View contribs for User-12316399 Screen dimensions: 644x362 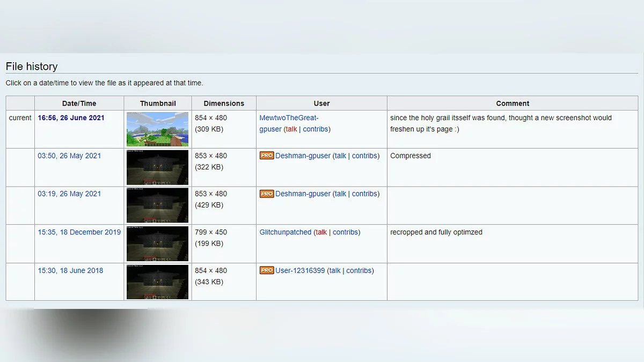pos(358,270)
